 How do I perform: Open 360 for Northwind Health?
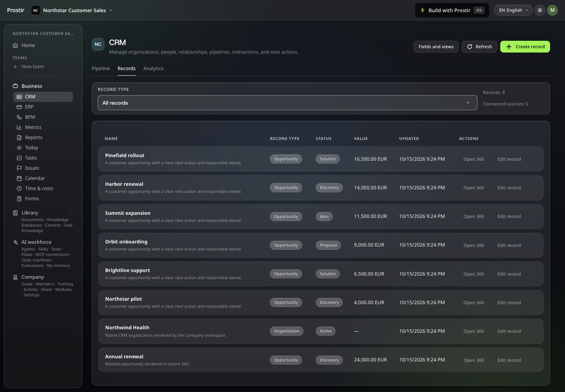pos(474,331)
